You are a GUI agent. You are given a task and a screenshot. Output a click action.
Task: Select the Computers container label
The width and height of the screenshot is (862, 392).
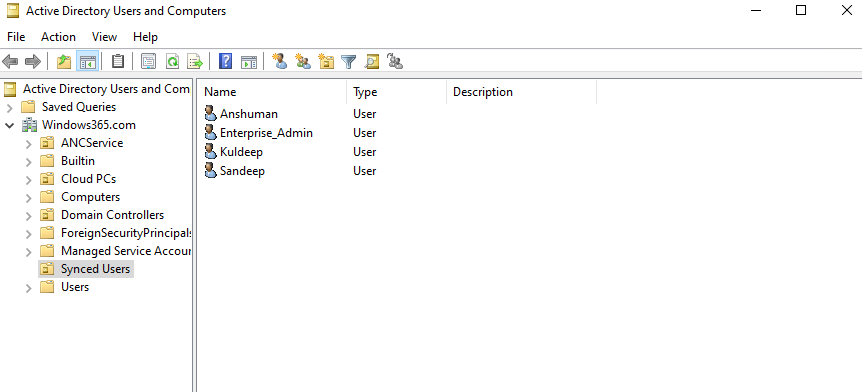90,197
